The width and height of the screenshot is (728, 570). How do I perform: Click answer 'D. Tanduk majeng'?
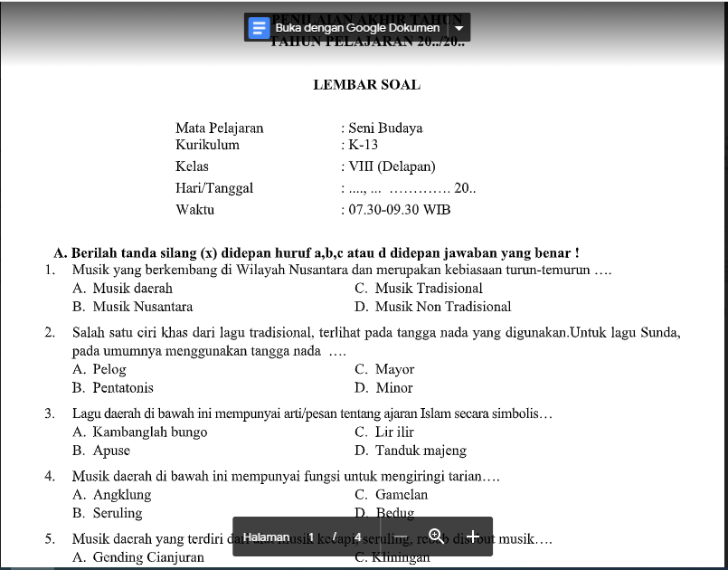coord(411,451)
